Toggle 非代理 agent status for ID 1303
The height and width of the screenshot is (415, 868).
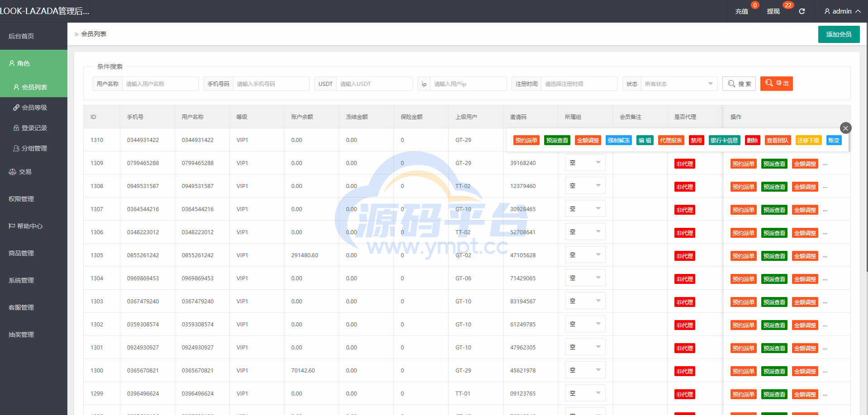click(x=685, y=302)
